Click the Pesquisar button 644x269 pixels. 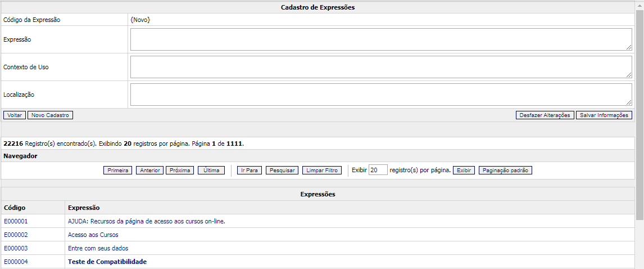coord(282,171)
